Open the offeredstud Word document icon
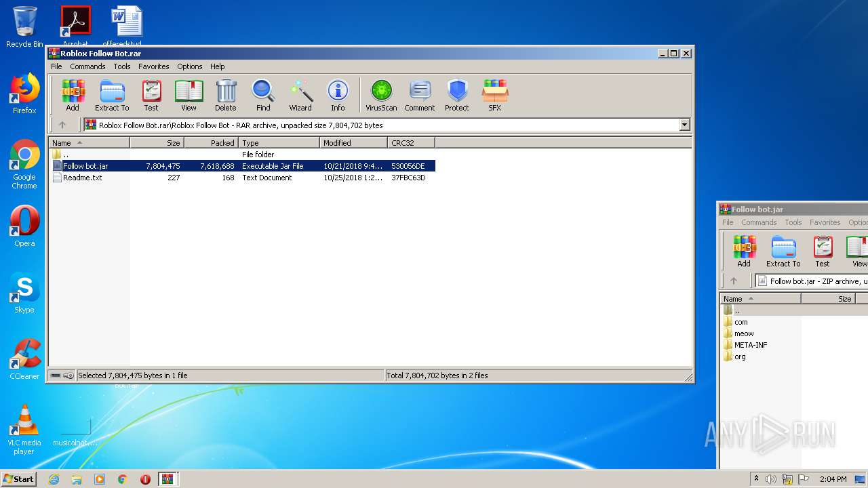The image size is (868, 488). (x=127, y=27)
